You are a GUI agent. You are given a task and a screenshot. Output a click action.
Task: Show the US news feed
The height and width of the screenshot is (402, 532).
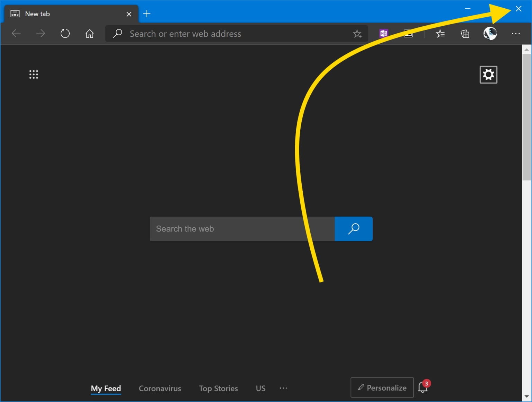[260, 388]
